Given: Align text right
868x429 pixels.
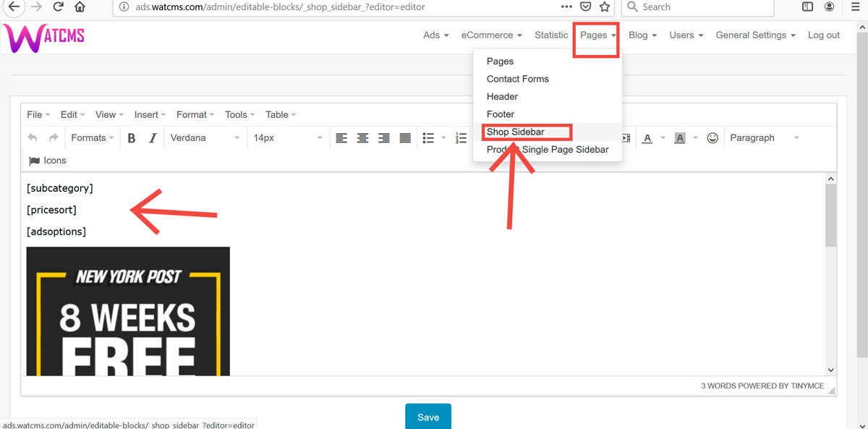Looking at the screenshot, I should click(384, 137).
